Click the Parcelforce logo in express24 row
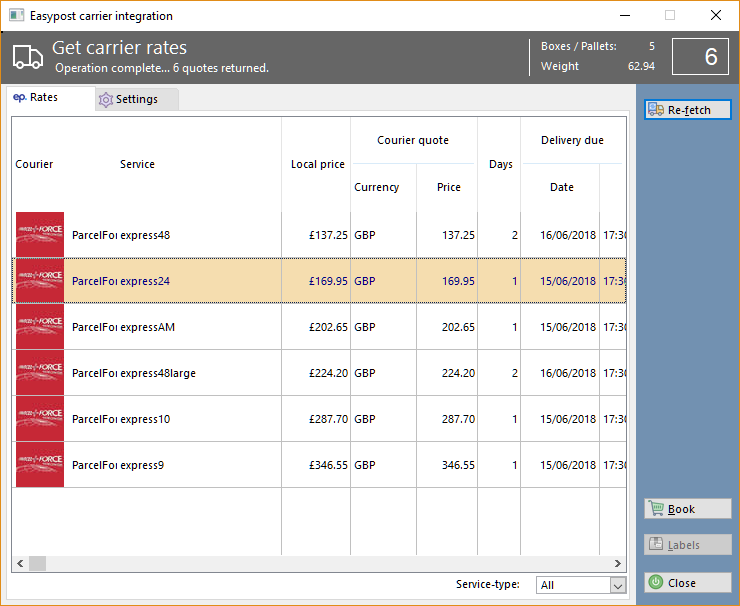740x606 pixels. [40, 281]
